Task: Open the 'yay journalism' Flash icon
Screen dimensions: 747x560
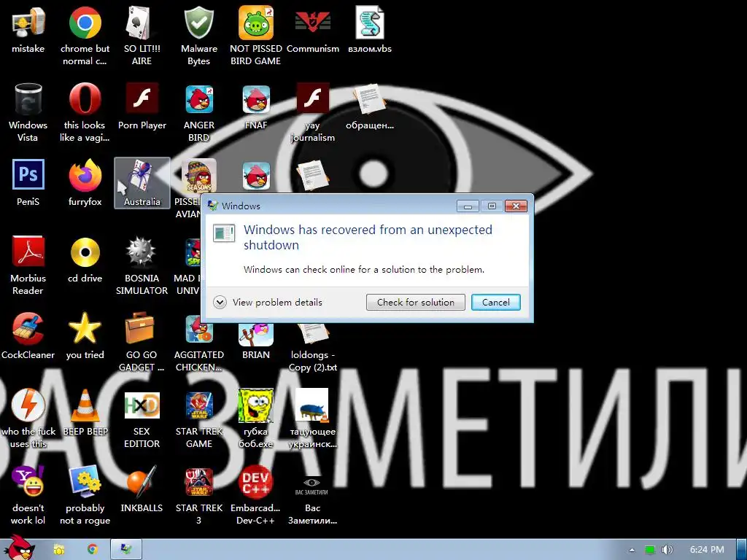Action: tap(313, 98)
